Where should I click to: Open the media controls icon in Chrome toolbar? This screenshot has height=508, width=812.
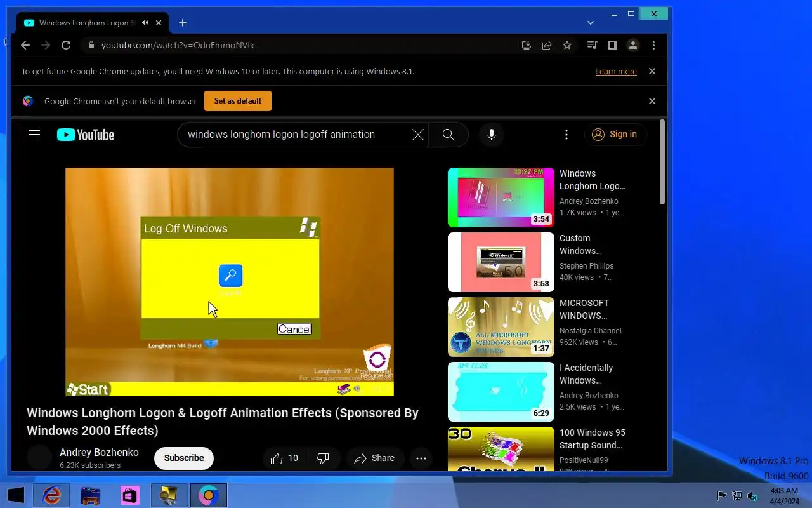[592, 45]
